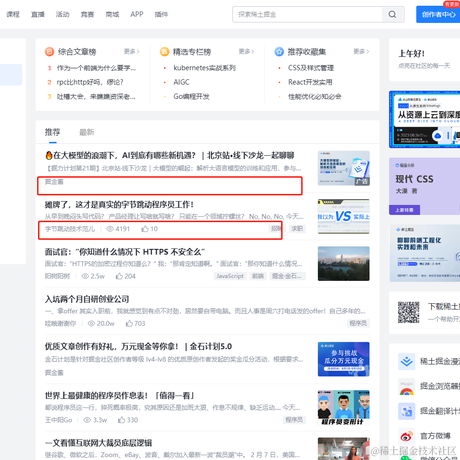Open author 王中阳Go
This screenshot has width=460, height=460.
pos(58,420)
